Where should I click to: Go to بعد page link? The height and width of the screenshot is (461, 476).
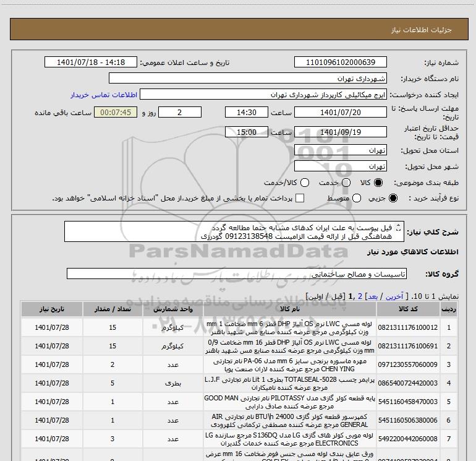tap(373, 296)
